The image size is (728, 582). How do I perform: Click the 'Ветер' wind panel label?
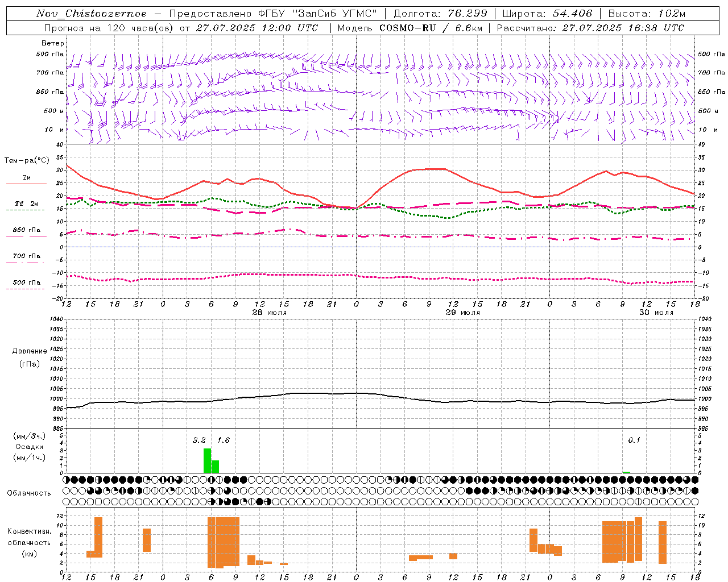(53, 43)
